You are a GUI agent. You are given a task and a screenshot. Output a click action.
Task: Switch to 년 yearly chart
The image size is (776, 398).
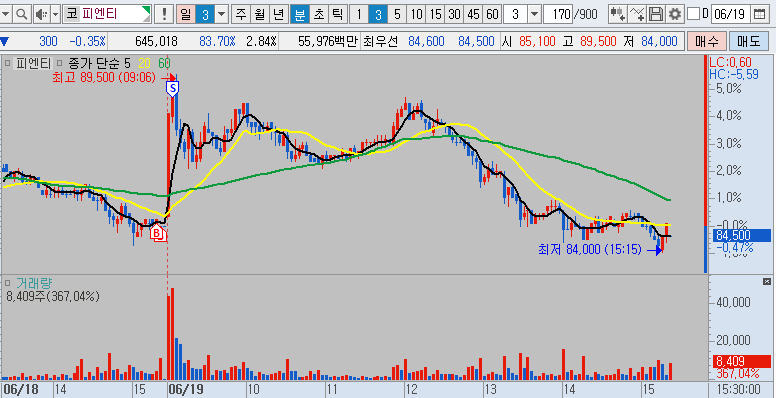[279, 14]
